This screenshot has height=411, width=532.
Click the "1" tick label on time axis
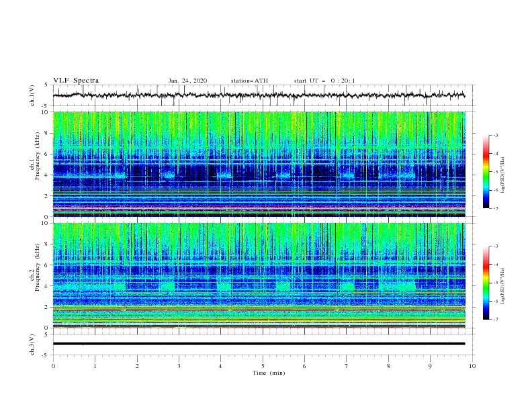pyautogui.click(x=95, y=366)
